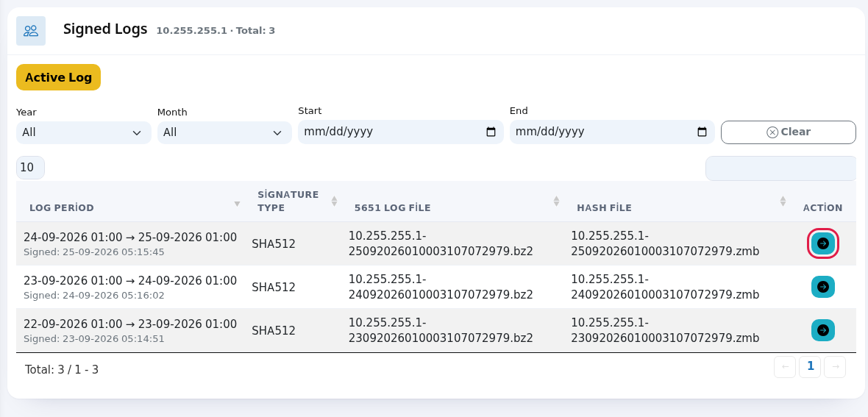Click period 22-09-2026 01:00 → 23-09-2026 01:00
868x417 pixels.
click(130, 324)
